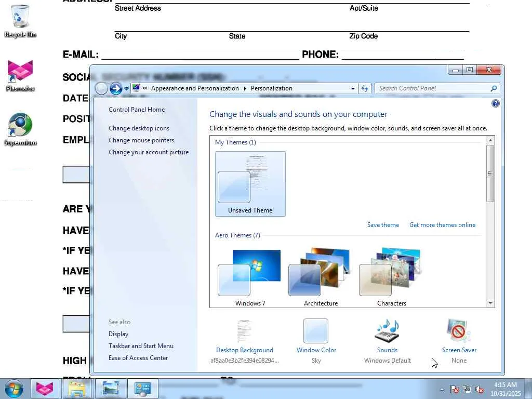Click the network status tray icon
Image resolution: width=532 pixels, height=399 pixels.
click(x=467, y=390)
